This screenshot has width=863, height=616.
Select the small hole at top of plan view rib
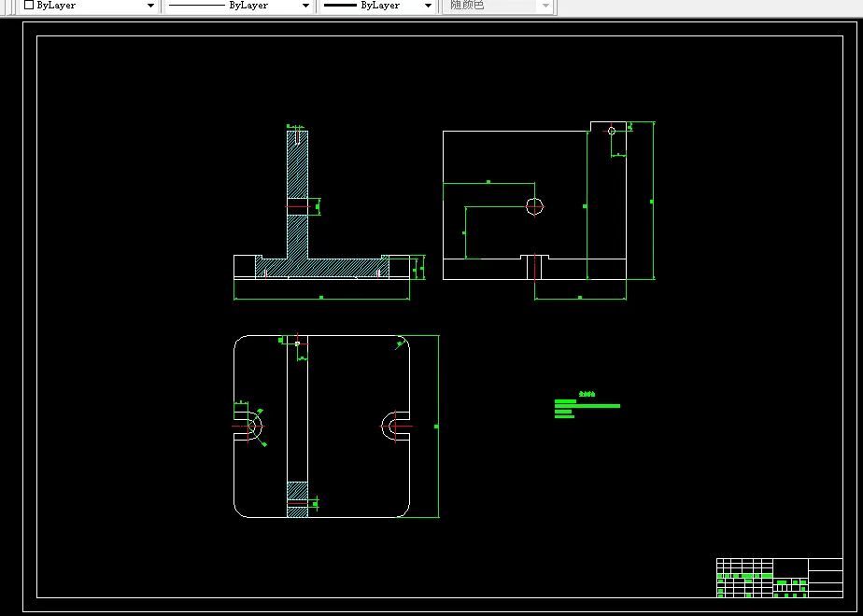(297, 343)
